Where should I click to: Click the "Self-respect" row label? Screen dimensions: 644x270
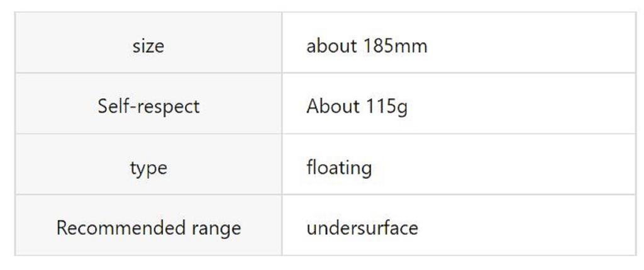click(148, 106)
